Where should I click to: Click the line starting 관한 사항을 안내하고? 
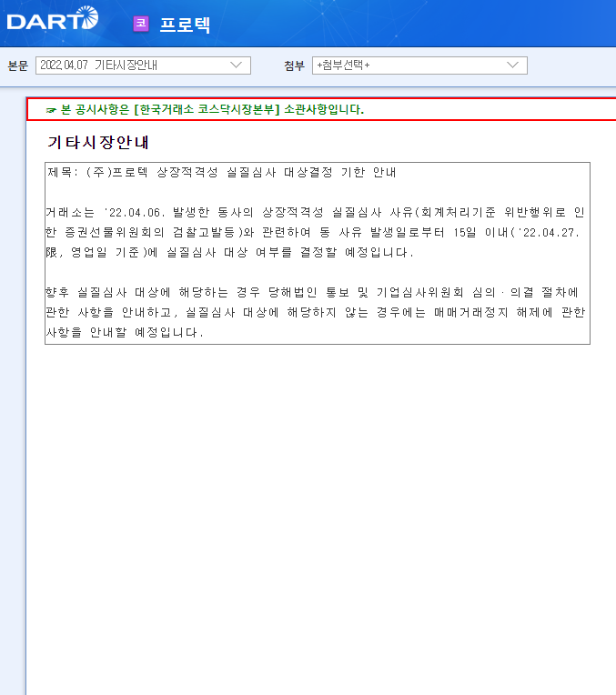click(316, 313)
